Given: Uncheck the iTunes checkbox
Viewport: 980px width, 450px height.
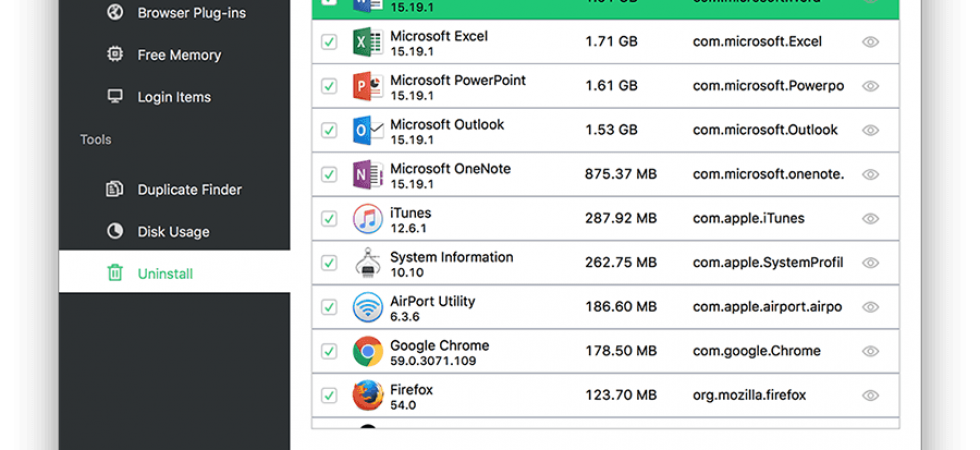Looking at the screenshot, I should point(329,219).
